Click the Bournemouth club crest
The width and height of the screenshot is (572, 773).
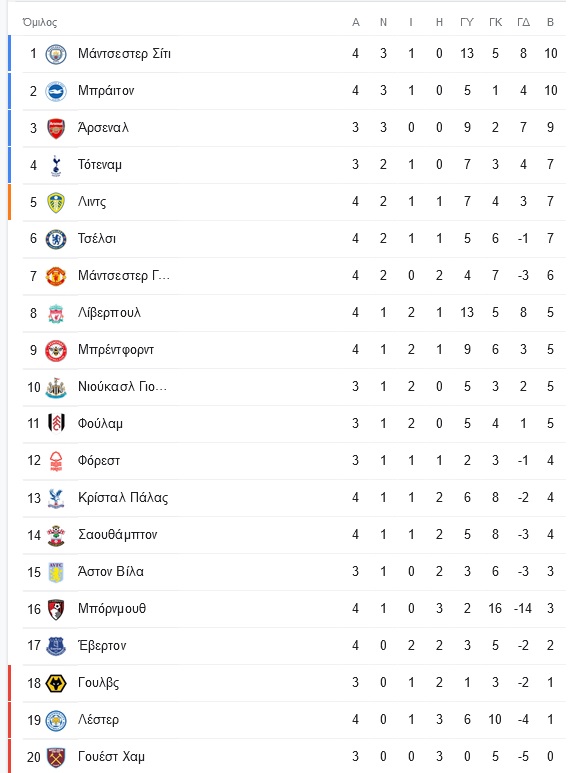[56, 609]
